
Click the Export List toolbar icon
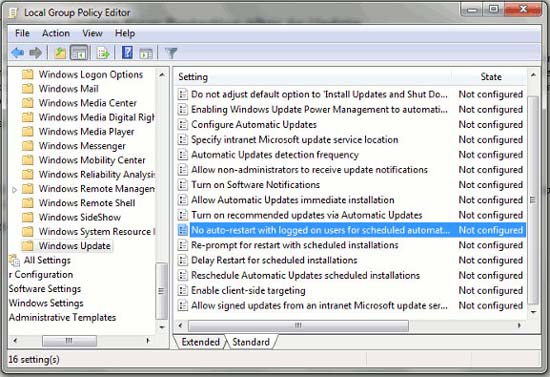(x=103, y=53)
